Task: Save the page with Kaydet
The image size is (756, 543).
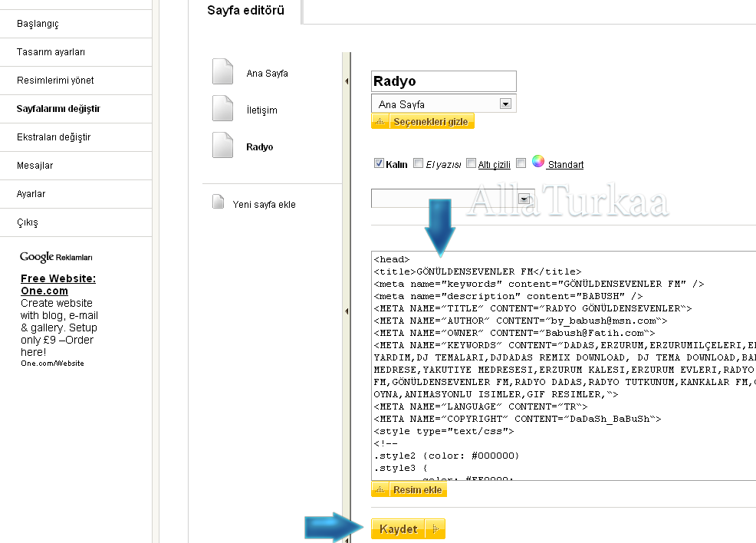Action: (x=399, y=528)
